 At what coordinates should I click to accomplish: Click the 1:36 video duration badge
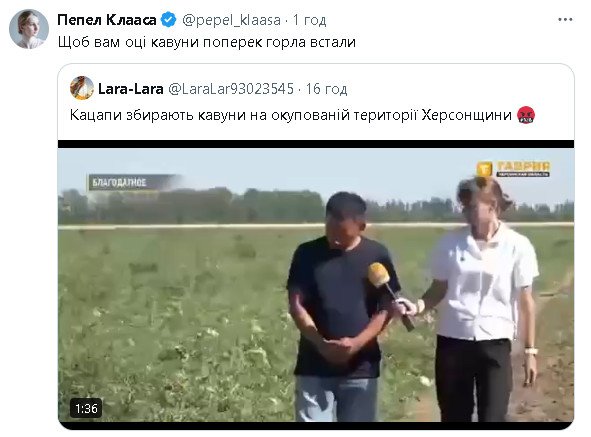point(86,408)
